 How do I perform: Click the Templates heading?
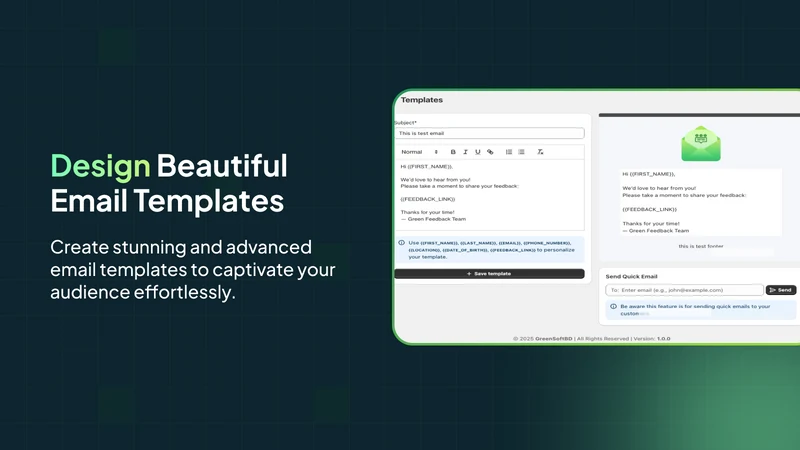tap(421, 100)
